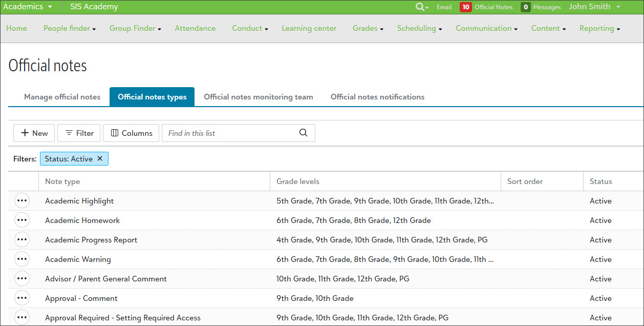Click into the Find in this list field
Viewport: 644px width, 326px height.
click(230, 133)
